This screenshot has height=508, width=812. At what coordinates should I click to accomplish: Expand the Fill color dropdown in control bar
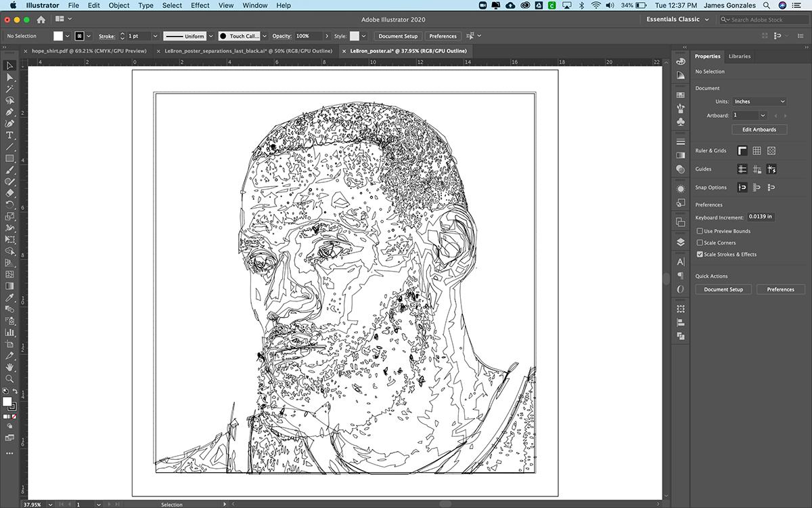[x=68, y=36]
